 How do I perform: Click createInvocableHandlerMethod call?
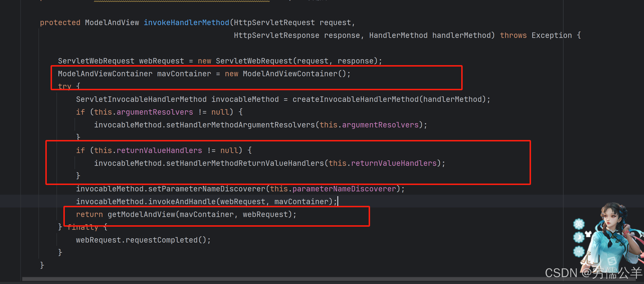click(355, 99)
